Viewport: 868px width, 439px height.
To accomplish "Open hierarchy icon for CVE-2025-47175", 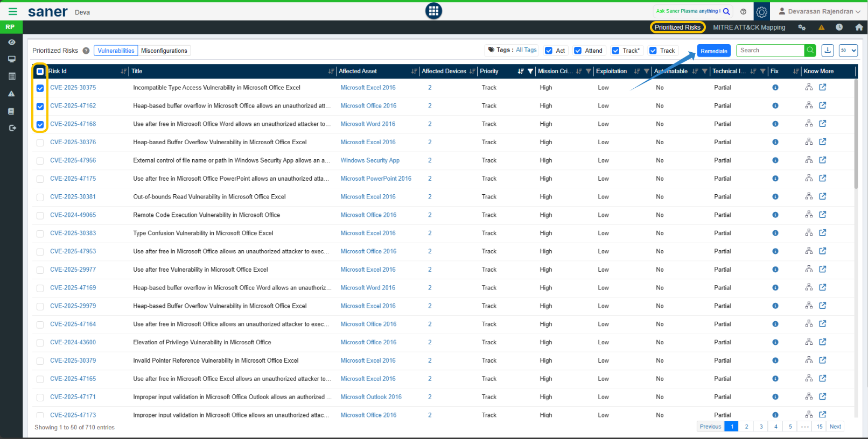I will click(x=809, y=178).
